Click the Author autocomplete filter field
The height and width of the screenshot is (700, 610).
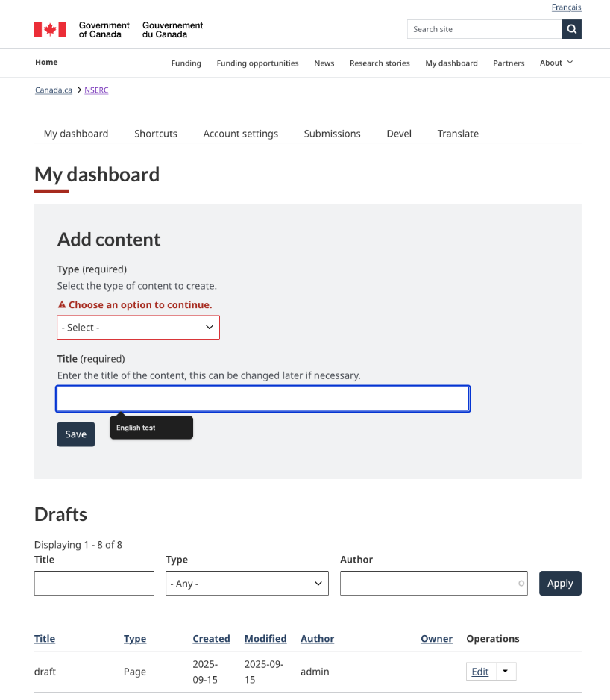click(429, 584)
